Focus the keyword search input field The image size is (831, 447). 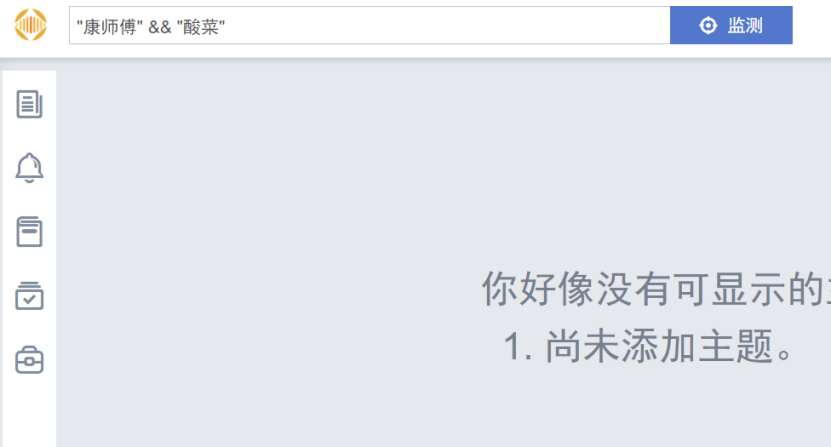point(369,25)
